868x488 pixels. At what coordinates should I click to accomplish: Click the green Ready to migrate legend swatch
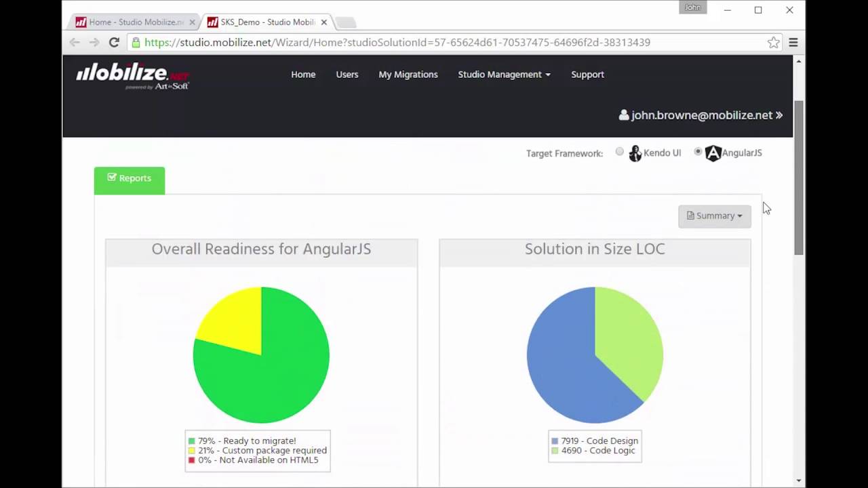tap(192, 441)
